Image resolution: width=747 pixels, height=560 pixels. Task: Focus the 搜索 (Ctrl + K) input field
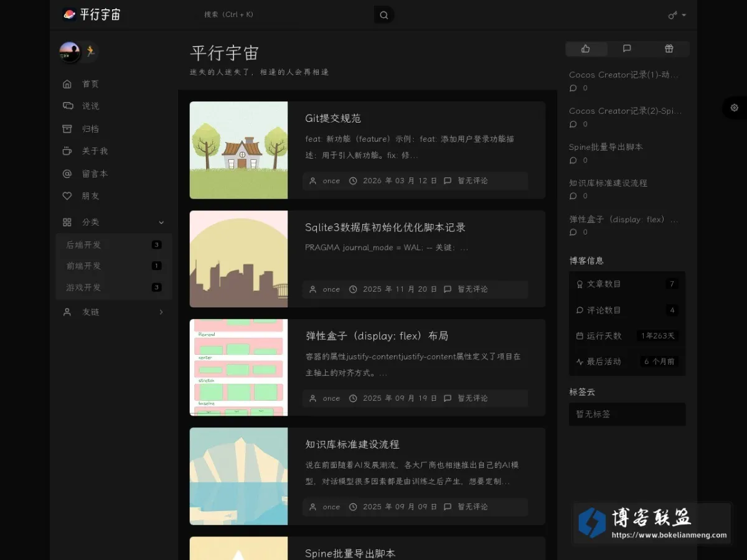tap(286, 15)
